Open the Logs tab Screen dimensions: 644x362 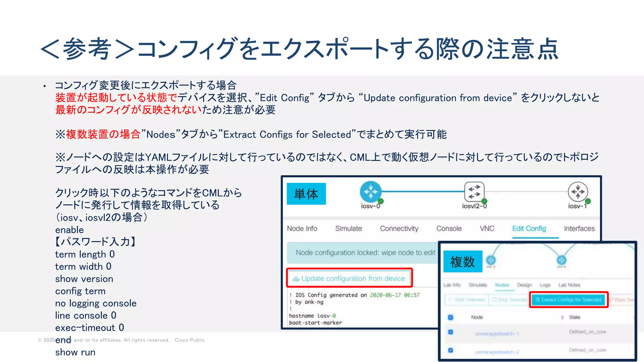click(x=545, y=285)
